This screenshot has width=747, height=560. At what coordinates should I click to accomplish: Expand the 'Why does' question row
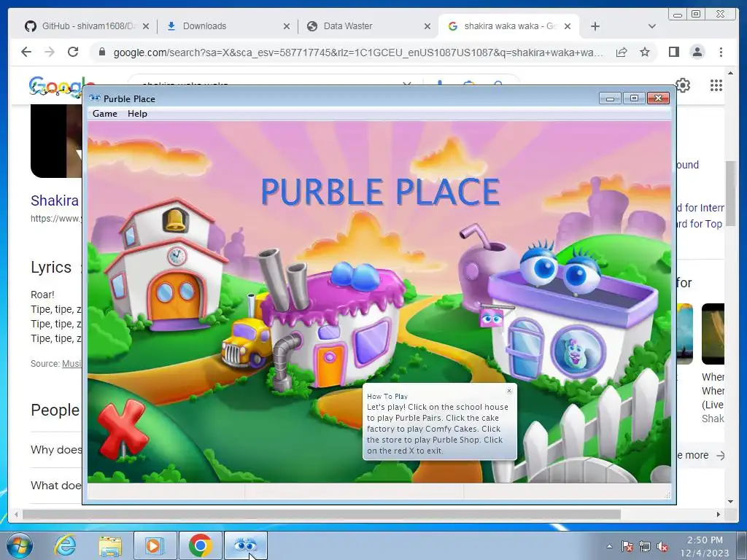pos(56,449)
